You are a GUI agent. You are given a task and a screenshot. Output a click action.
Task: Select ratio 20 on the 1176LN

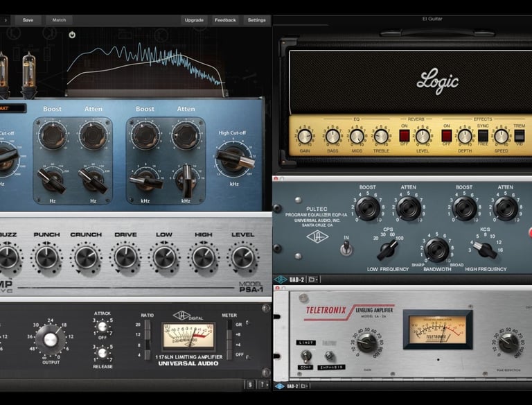click(148, 325)
